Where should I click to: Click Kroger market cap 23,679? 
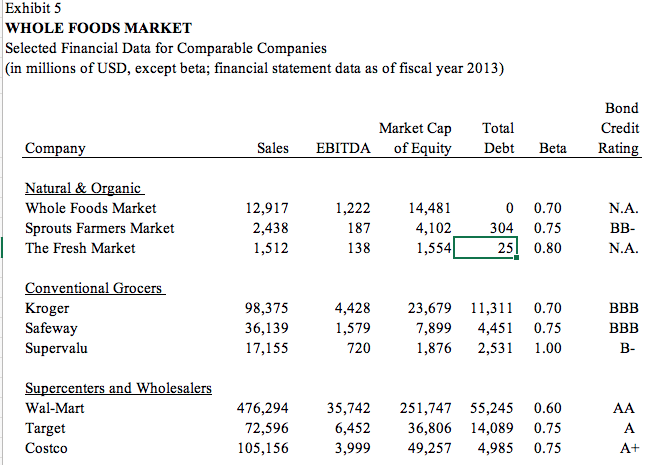pyautogui.click(x=430, y=308)
